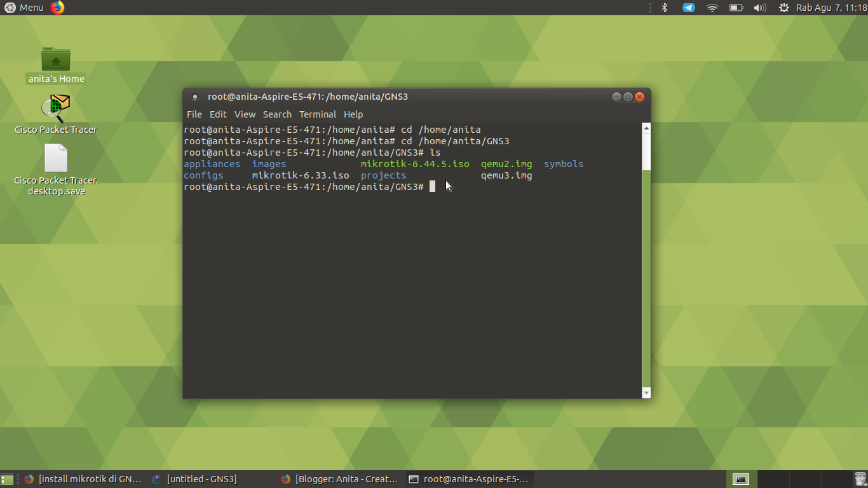Open the Menu button in top panel
This screenshot has height=488, width=868.
24,8
